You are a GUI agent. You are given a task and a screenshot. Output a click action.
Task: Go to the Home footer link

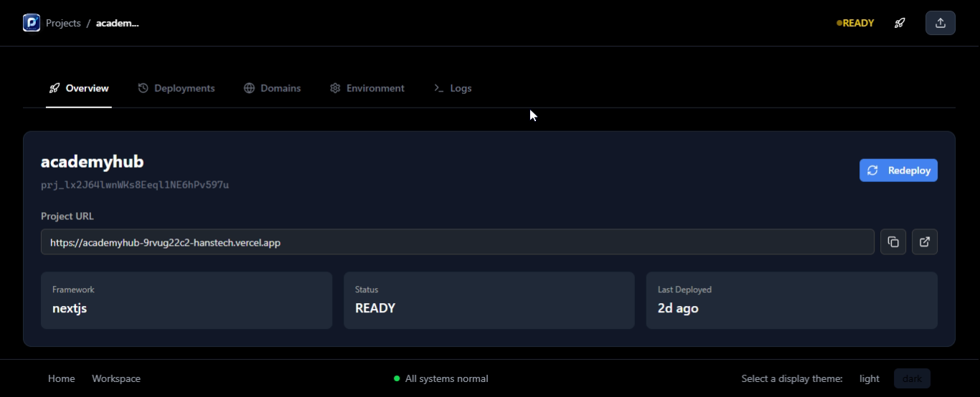click(x=61, y=378)
